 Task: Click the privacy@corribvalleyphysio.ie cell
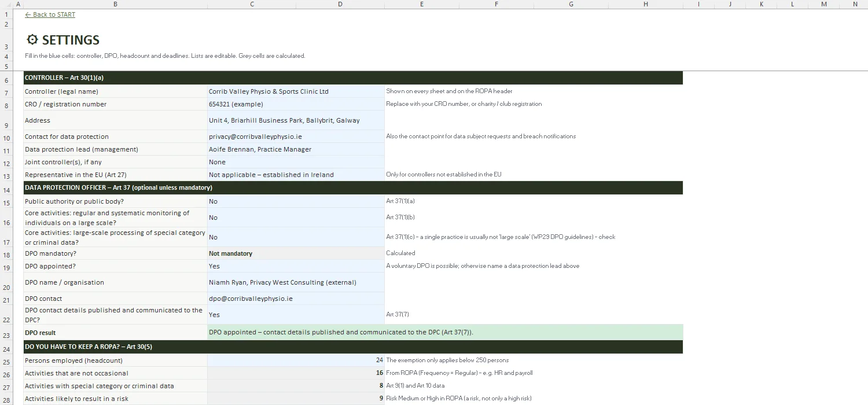[296, 137]
